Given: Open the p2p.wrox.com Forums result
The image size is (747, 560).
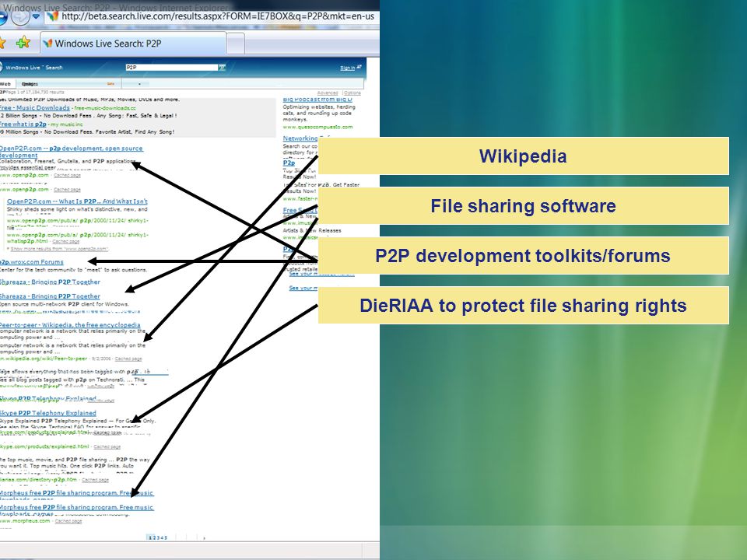Looking at the screenshot, I should pyautogui.click(x=31, y=262).
